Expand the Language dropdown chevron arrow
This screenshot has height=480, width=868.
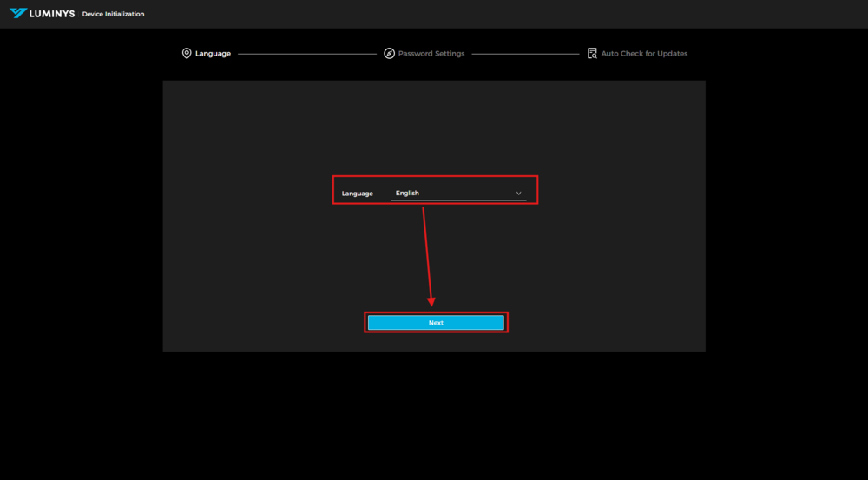click(518, 194)
